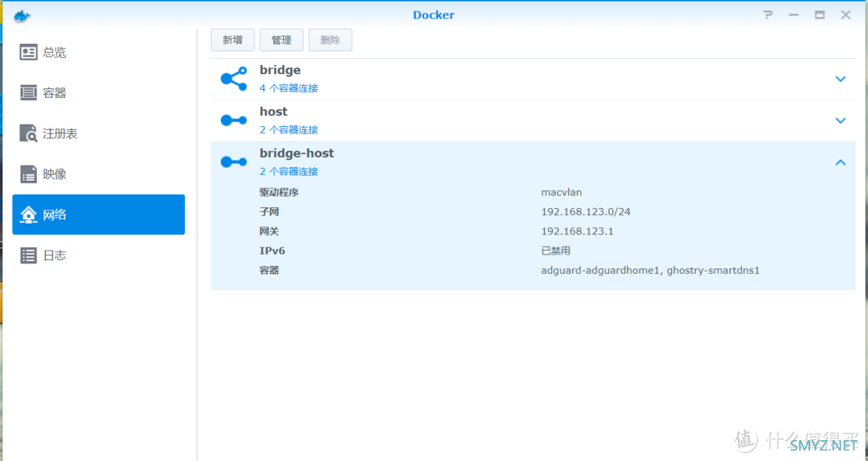Open host's 2 个容器连接 link

point(289,129)
